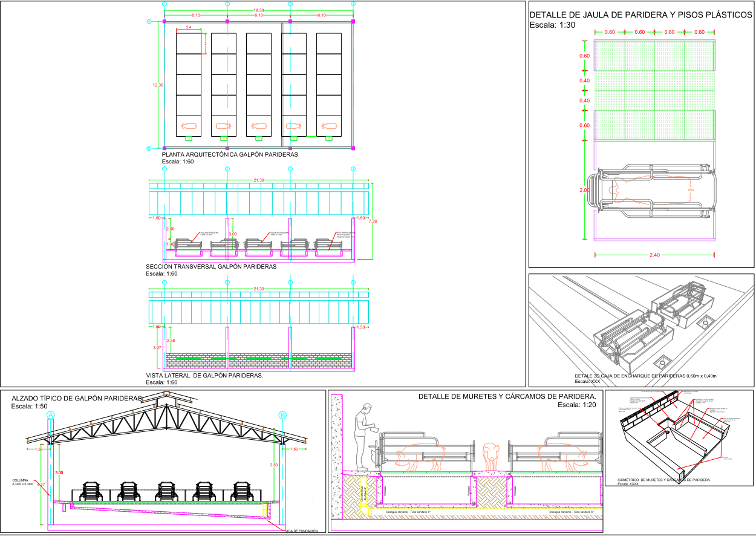Click the 21.30 dimension in transversal section
Viewport: 756px width, 536px height.
point(258,179)
